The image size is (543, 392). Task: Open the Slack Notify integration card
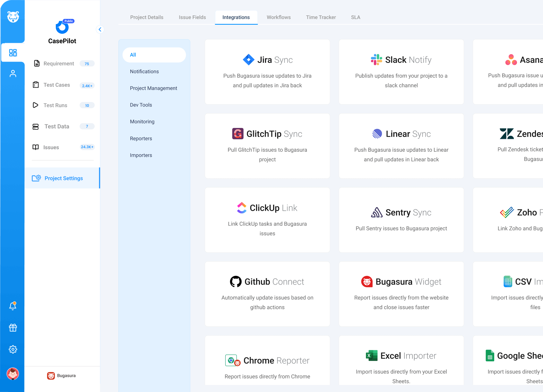coord(401,72)
